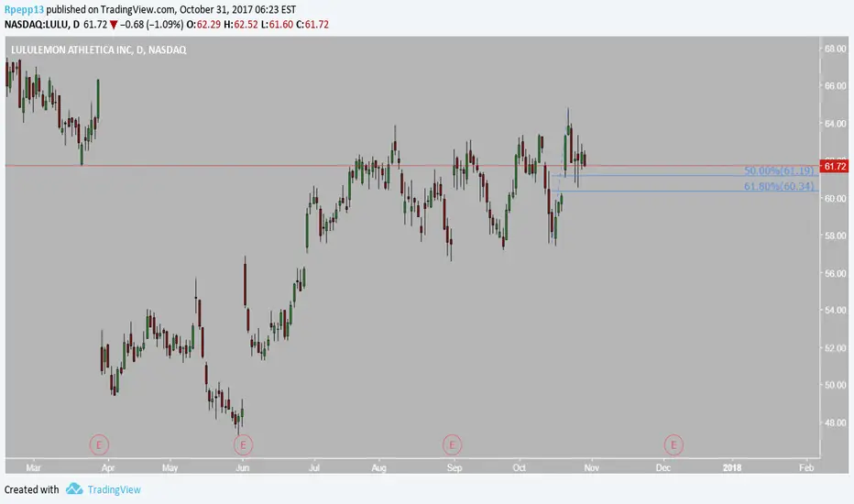Click the 68.00 price axis label

(x=836, y=49)
